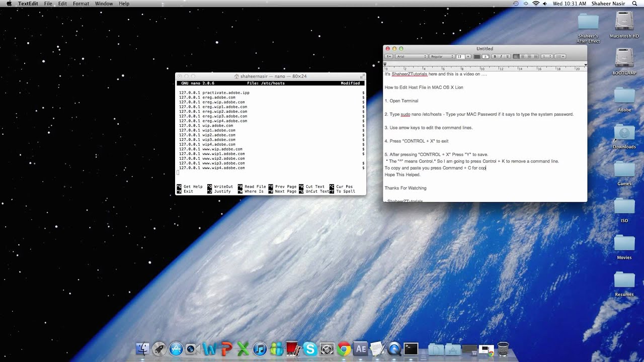The image size is (644, 362).
Task: Open Microsoft Excel from the Dock
Action: [243, 348]
